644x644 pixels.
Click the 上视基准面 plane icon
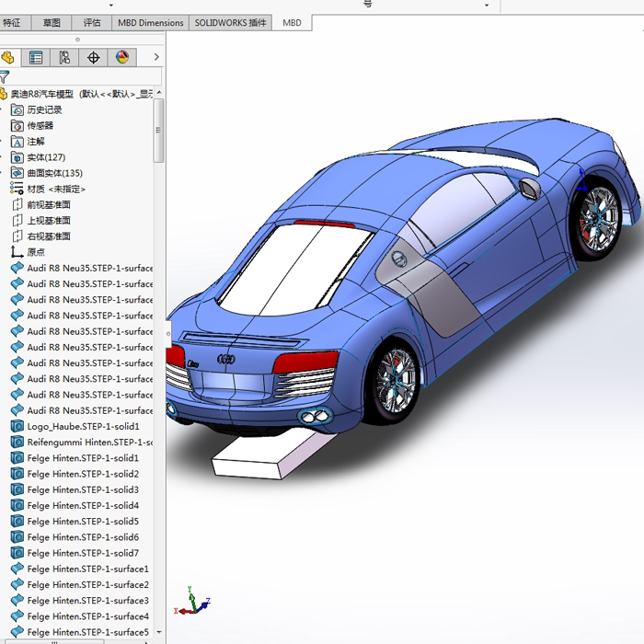tap(17, 221)
